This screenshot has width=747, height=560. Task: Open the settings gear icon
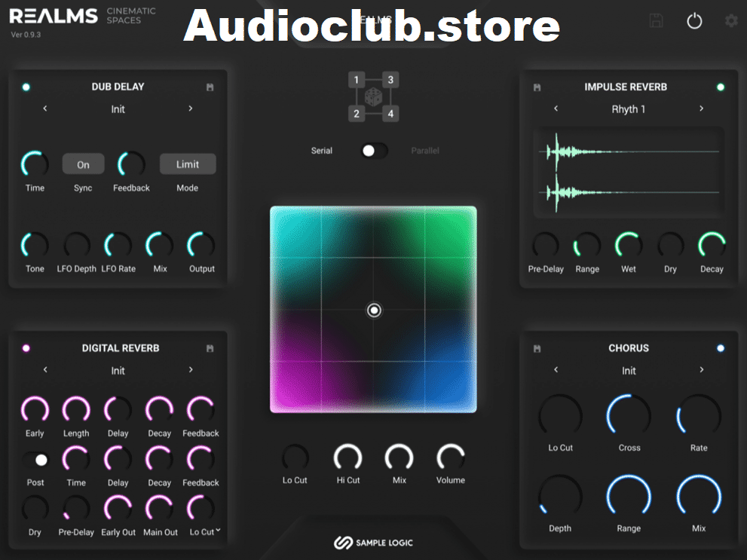(x=731, y=21)
